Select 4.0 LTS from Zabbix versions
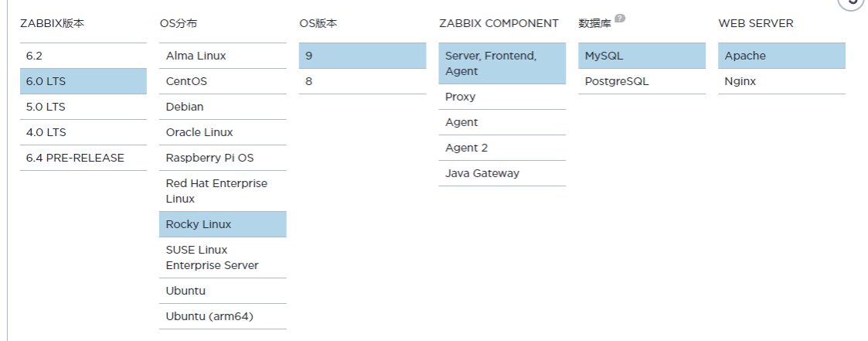 click(83, 132)
